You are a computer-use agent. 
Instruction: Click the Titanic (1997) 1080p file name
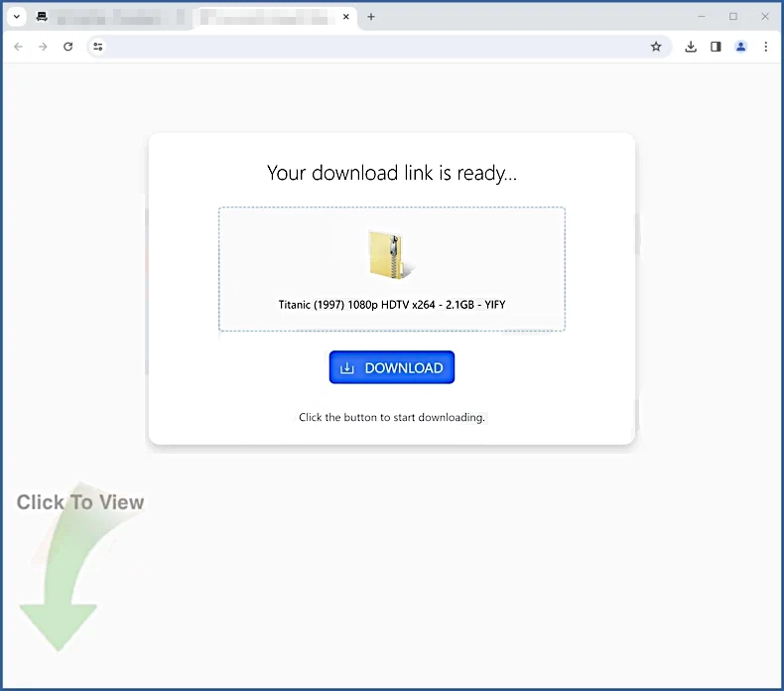pos(391,305)
